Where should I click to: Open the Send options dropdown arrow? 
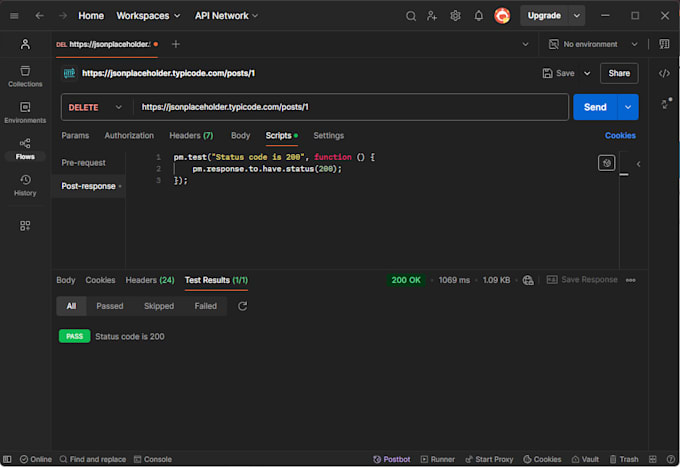[x=628, y=107]
